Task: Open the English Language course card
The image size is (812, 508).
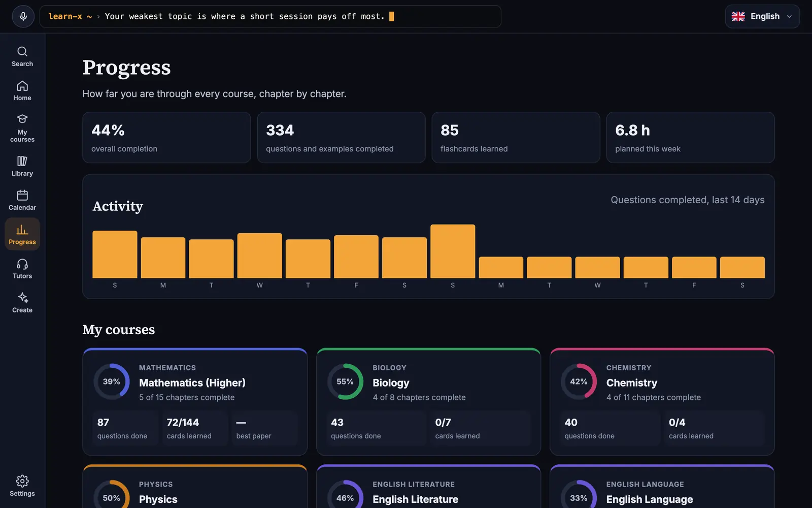Action: coord(662,487)
